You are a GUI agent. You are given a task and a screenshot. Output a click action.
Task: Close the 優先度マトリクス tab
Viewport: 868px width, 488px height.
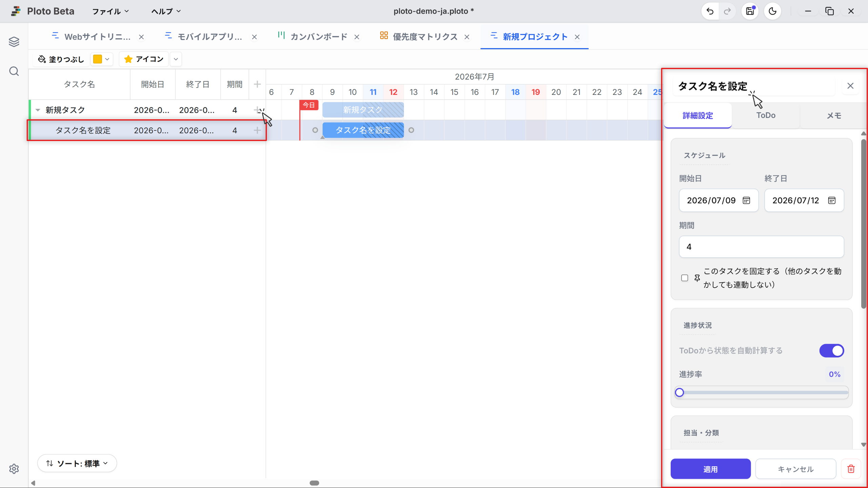(467, 37)
